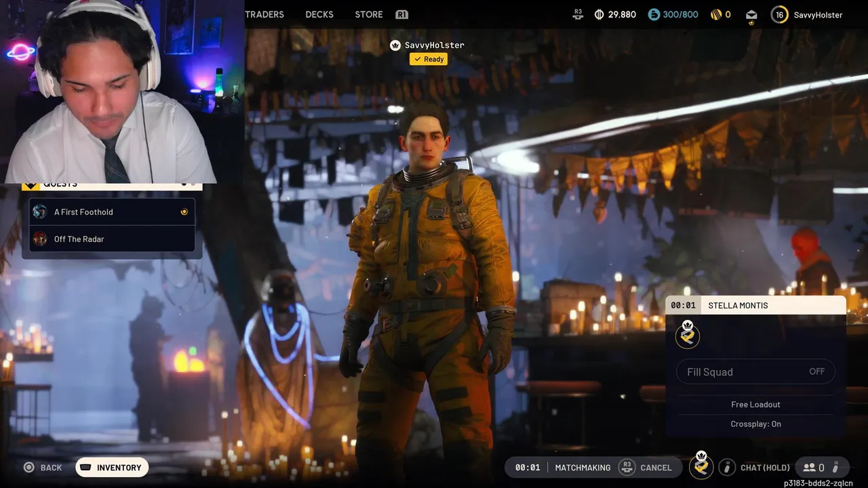Open the mail inbox envelope icon
Image resolution: width=868 pixels, height=488 pixels.
pyautogui.click(x=751, y=15)
